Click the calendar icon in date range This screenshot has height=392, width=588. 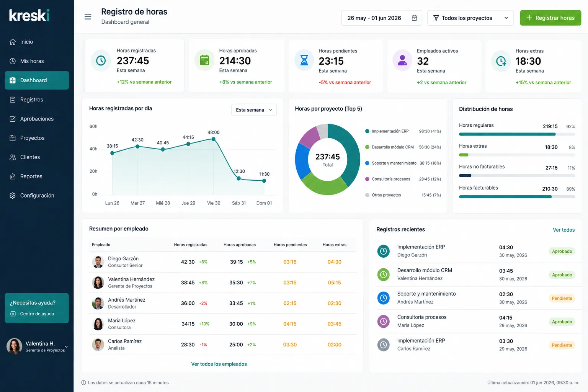[414, 18]
